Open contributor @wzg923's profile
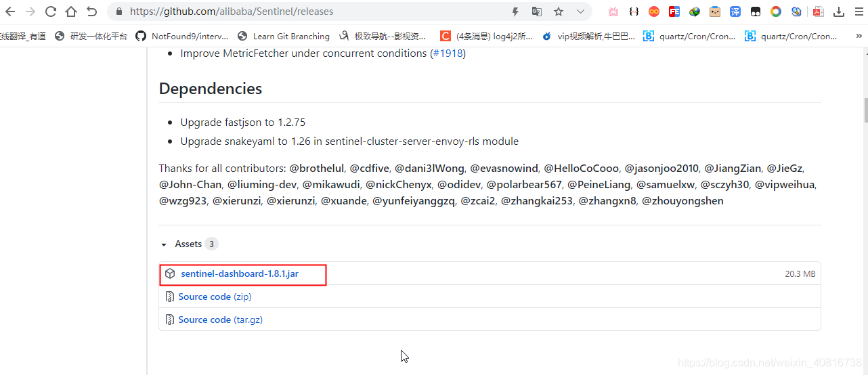Image resolution: width=868 pixels, height=375 pixels. [183, 200]
